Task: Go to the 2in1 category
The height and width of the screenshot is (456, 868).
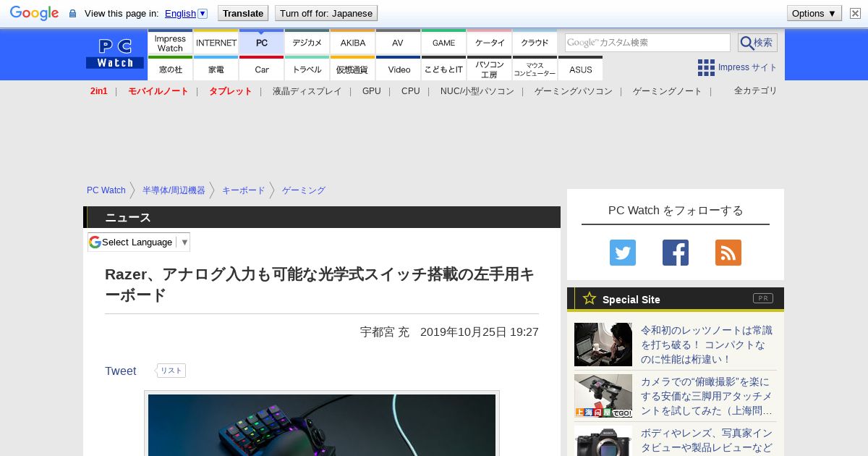Action: [x=99, y=91]
